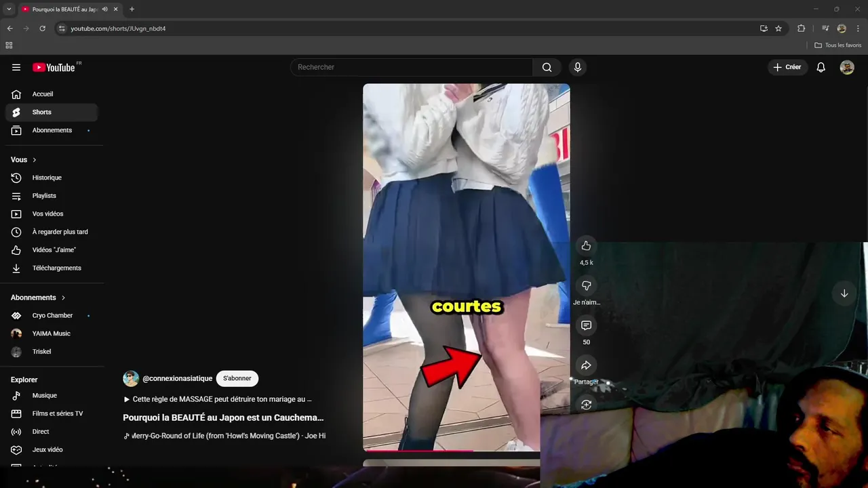Click the address bar URL
This screenshot has width=868, height=488.
[119, 28]
